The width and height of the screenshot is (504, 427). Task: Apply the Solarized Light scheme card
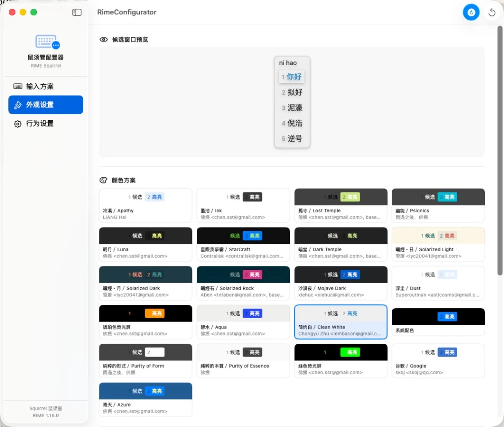pyautogui.click(x=438, y=244)
